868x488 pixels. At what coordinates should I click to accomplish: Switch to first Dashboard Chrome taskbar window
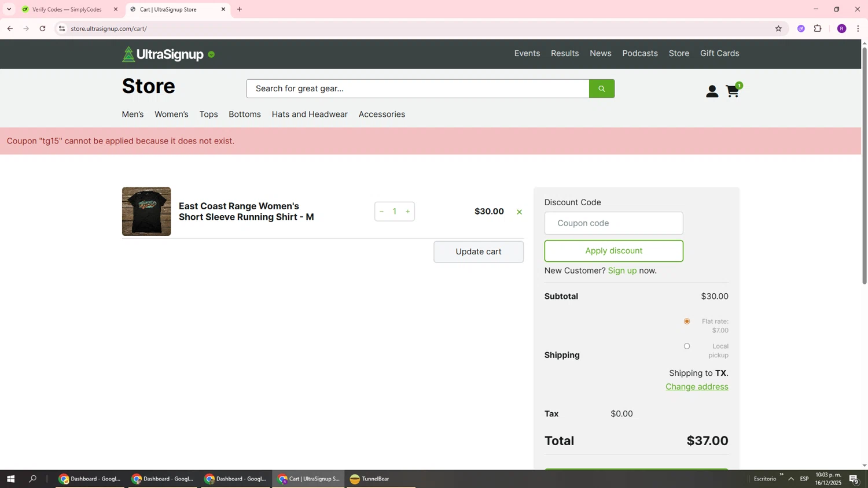tap(90, 479)
